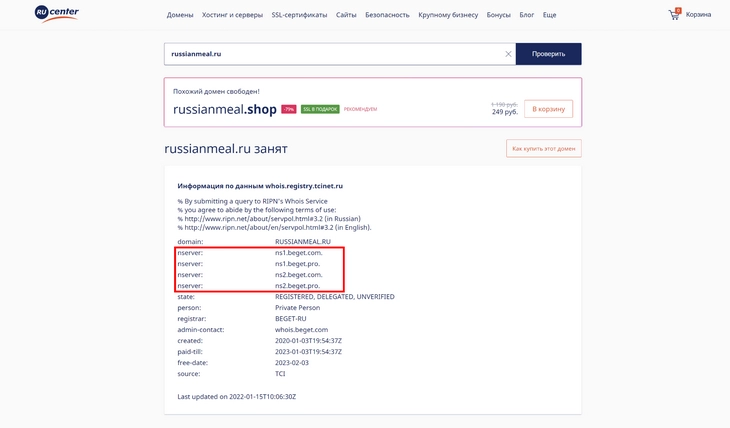730x428 pixels.
Task: Open the SSL-сертификаты menu
Action: (299, 15)
